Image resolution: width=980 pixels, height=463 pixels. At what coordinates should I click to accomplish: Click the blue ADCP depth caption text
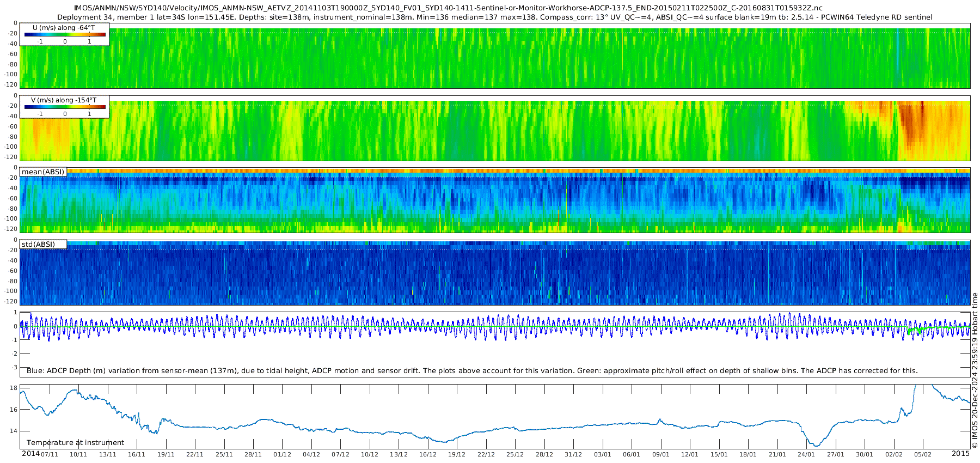[472, 370]
